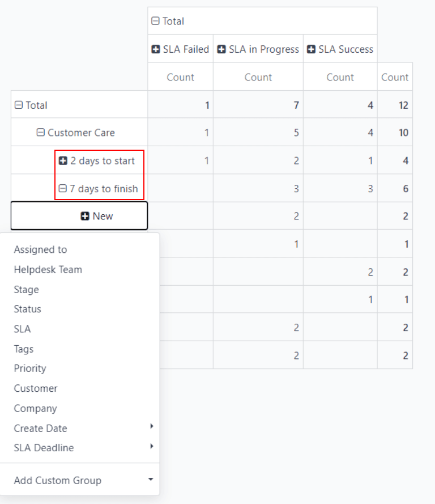The height and width of the screenshot is (504, 435).
Task: Group by Assigned to
Action: (40, 249)
